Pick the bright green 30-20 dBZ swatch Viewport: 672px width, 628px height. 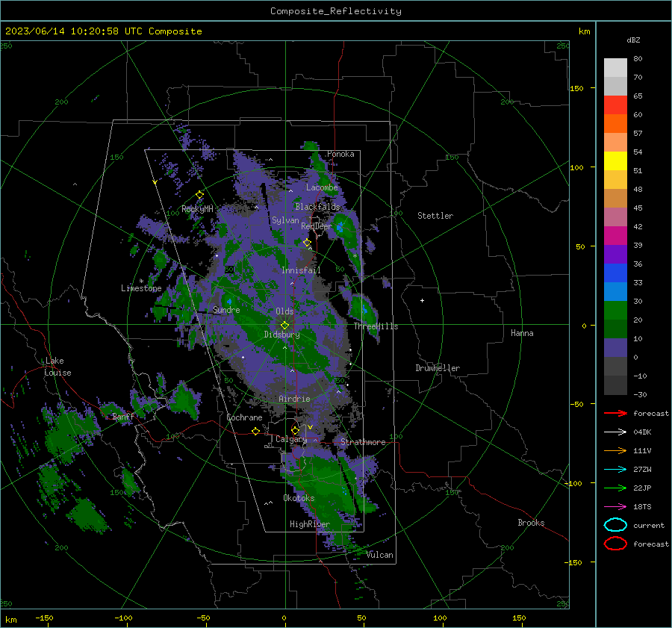click(615, 311)
